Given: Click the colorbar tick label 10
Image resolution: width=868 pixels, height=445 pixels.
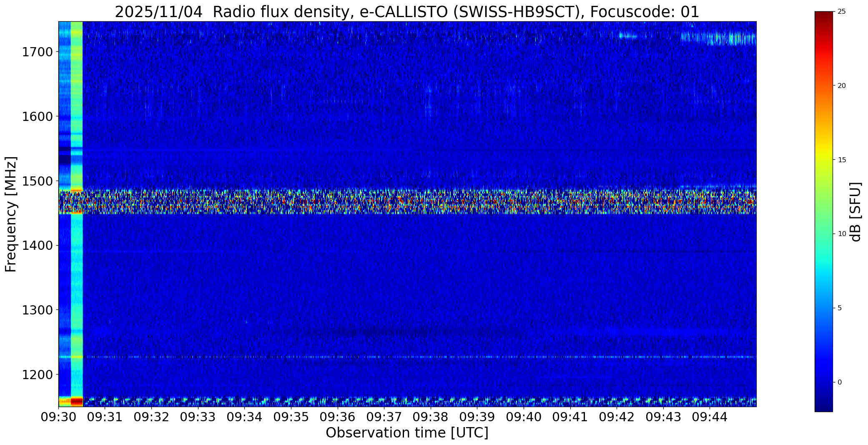Looking at the screenshot, I should click(x=842, y=234).
